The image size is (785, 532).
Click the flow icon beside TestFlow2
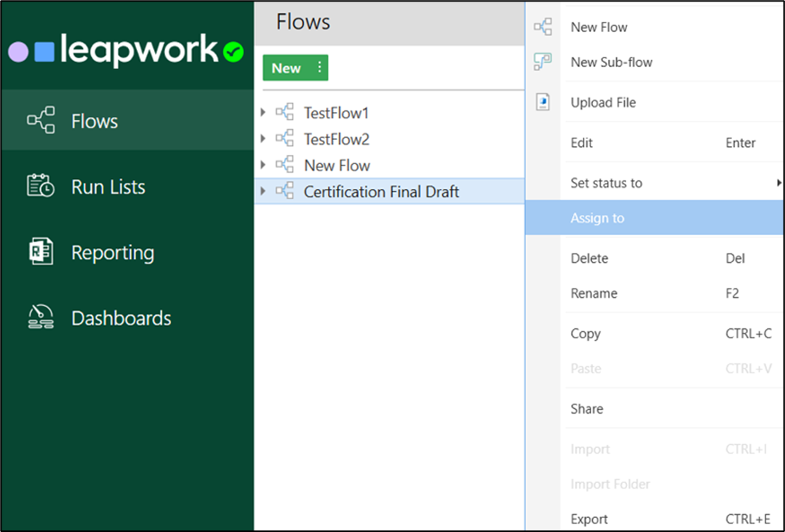pos(284,138)
